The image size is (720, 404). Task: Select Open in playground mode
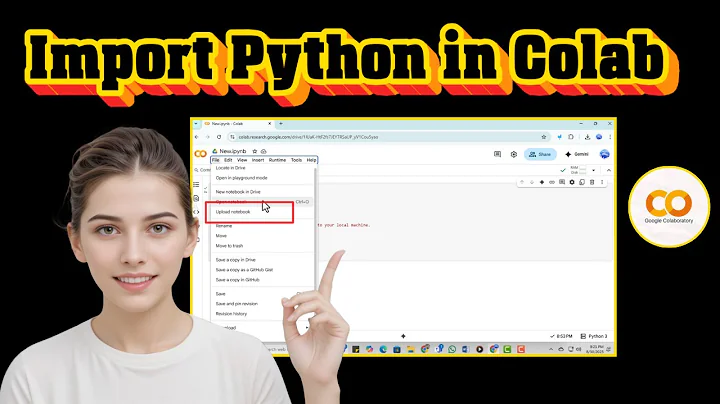242,178
